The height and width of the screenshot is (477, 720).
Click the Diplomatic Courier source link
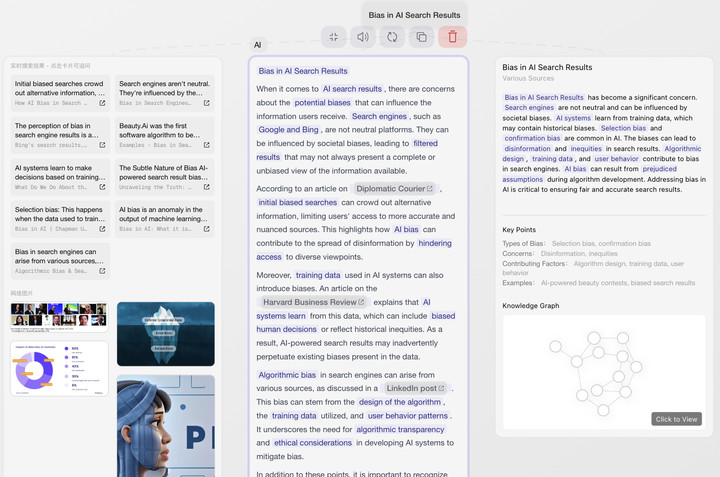point(395,188)
